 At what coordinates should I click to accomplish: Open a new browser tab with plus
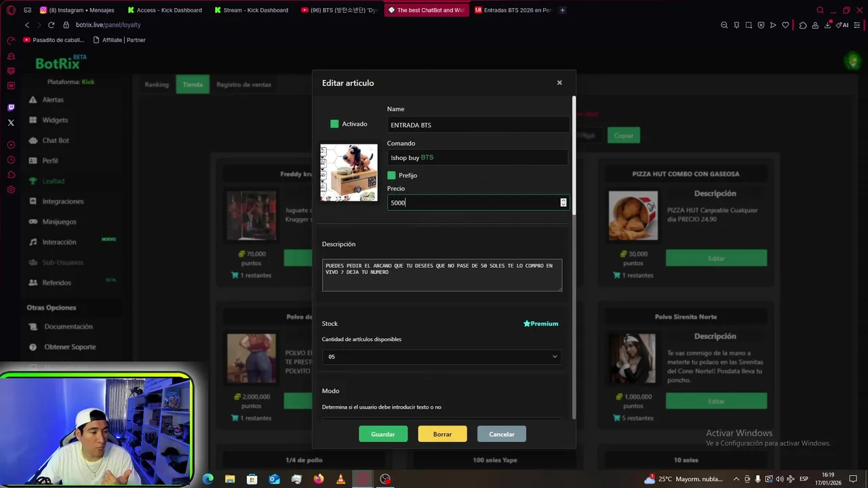(562, 10)
